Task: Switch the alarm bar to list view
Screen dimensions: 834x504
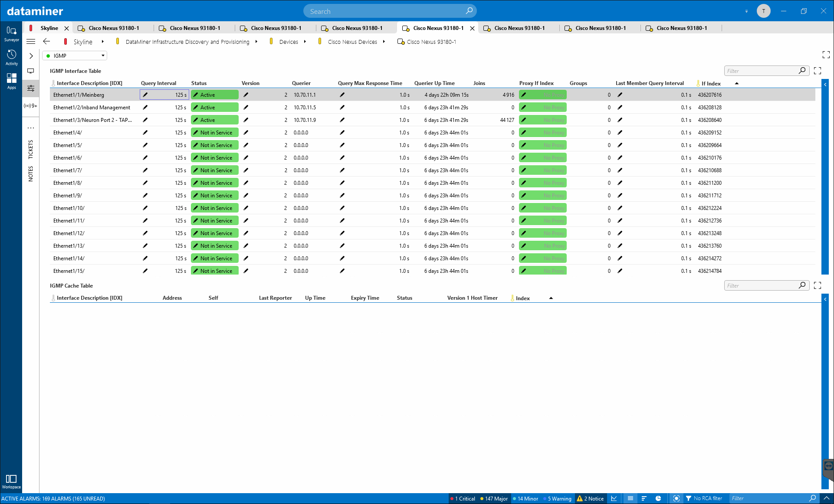Action: 630,498
